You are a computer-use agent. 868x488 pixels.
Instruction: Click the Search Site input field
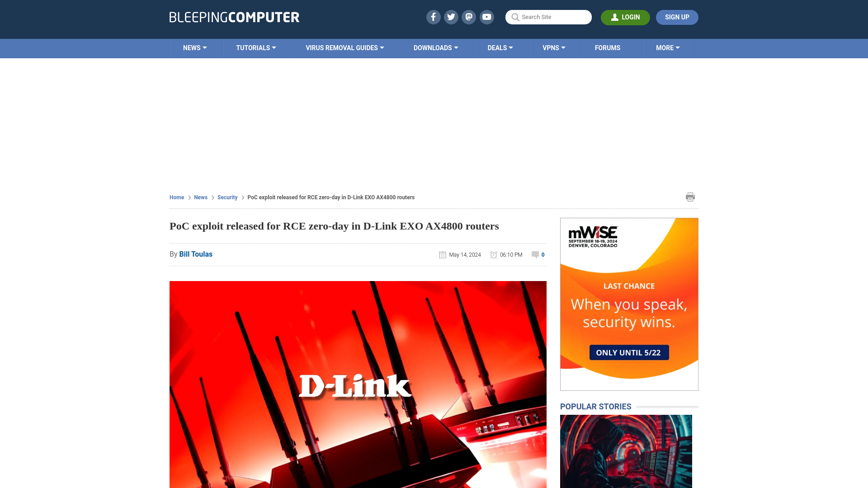pyautogui.click(x=548, y=17)
